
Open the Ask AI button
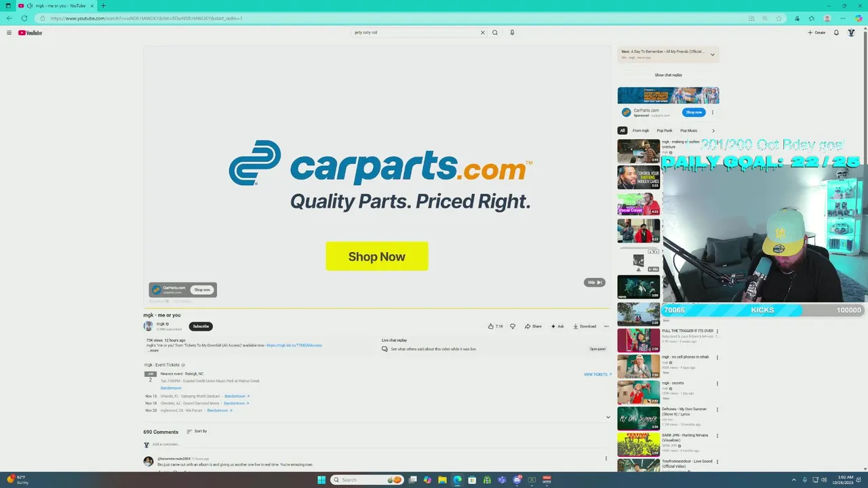click(557, 326)
